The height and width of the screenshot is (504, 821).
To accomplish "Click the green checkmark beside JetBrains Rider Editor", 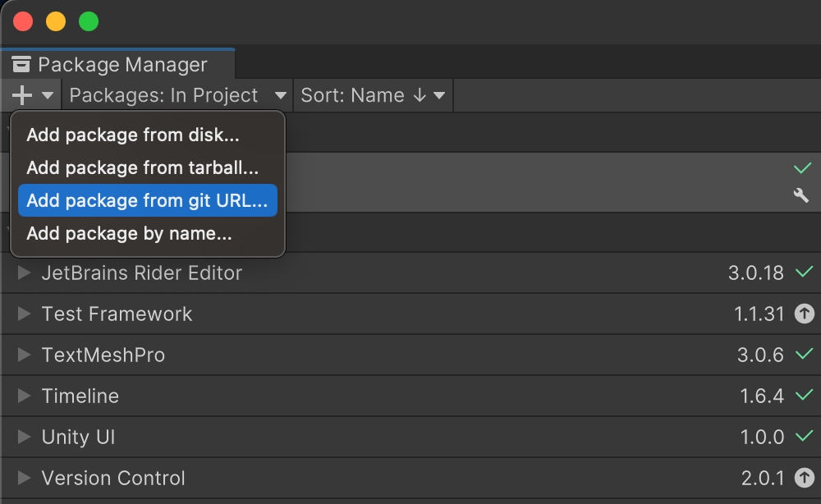I will click(x=804, y=273).
